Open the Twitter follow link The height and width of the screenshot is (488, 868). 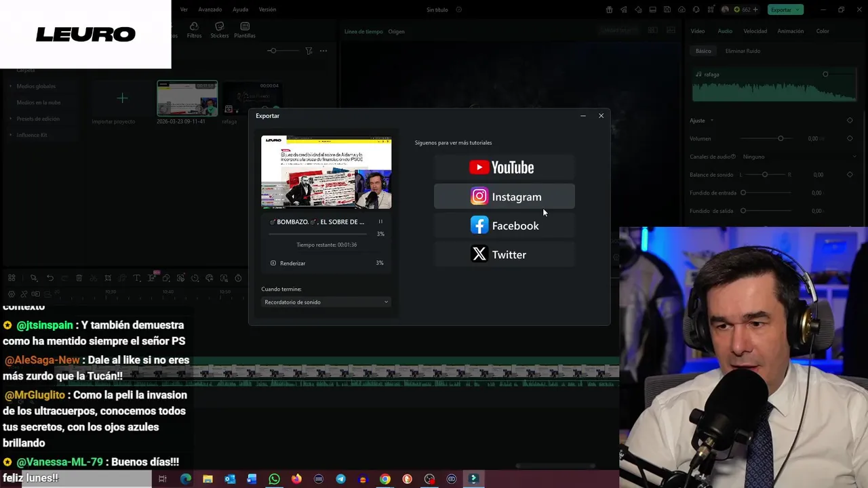pos(504,255)
